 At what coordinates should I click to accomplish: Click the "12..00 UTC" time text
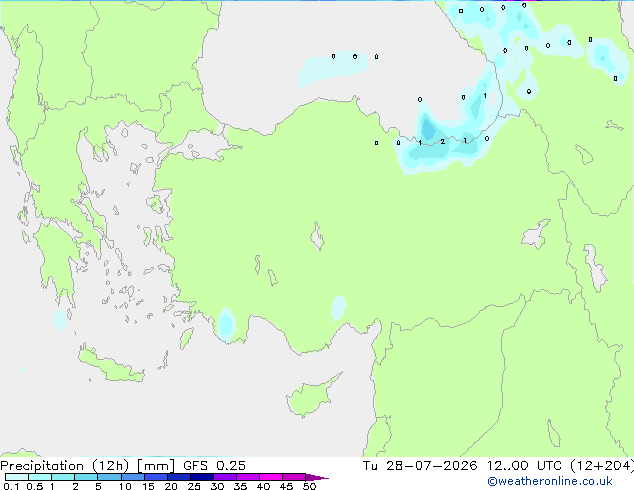524,466
